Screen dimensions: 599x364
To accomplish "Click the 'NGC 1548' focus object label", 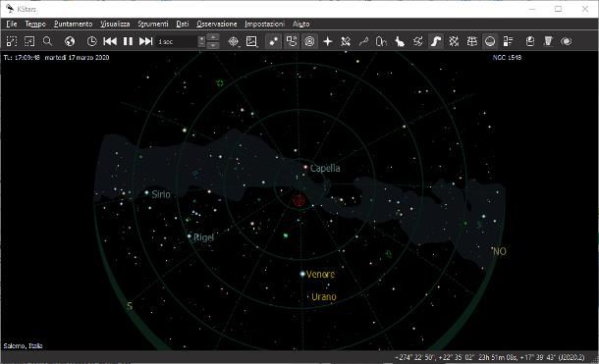I will (x=507, y=57).
